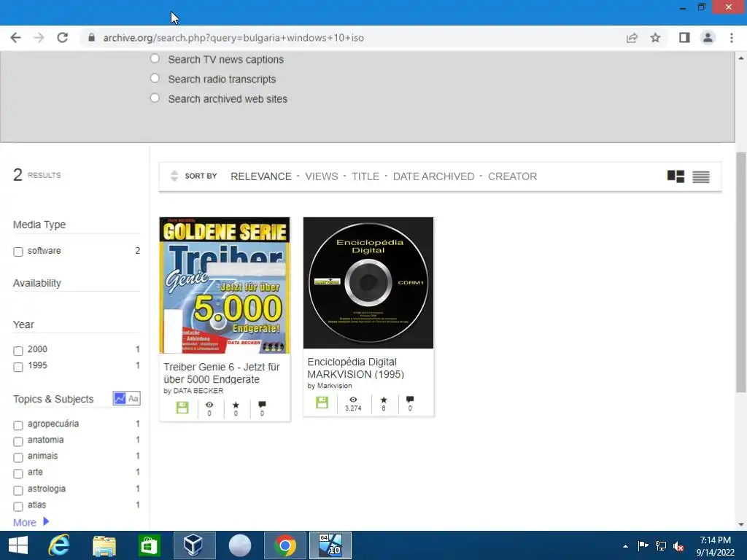Viewport: 747px width, 560px height.
Task: Switch to list view layout icon
Action: coord(701,176)
